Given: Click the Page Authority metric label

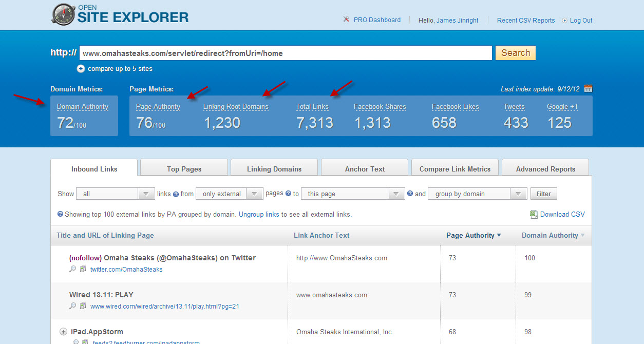Looking at the screenshot, I should [158, 107].
